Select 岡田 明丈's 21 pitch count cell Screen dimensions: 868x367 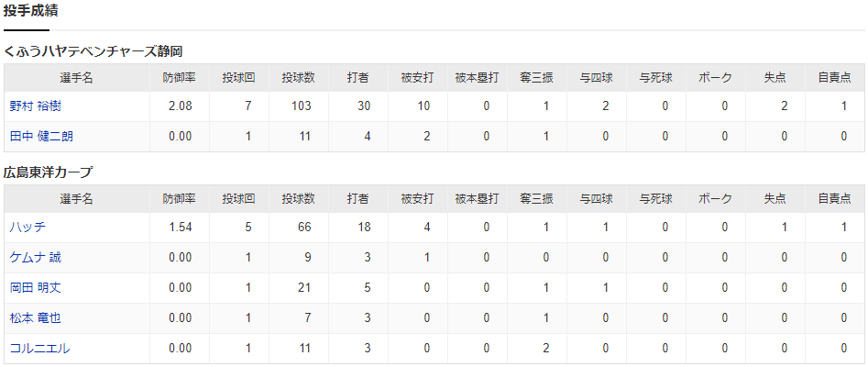[x=299, y=288]
